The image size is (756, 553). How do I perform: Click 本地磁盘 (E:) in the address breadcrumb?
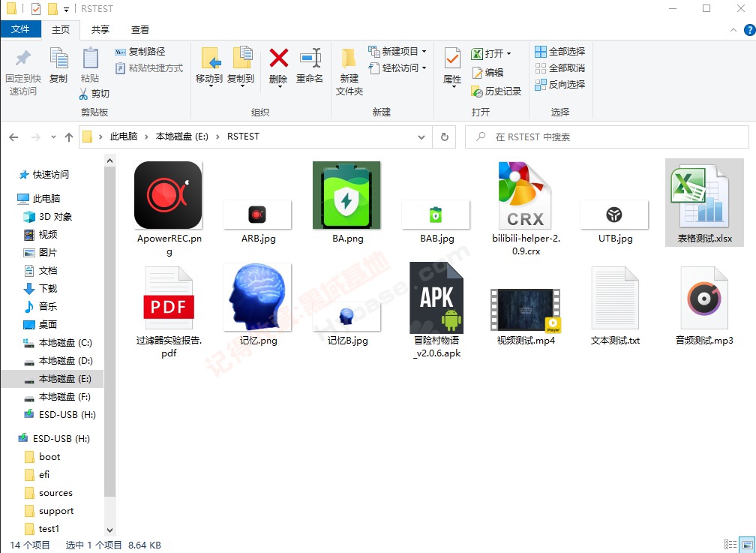pos(181,137)
